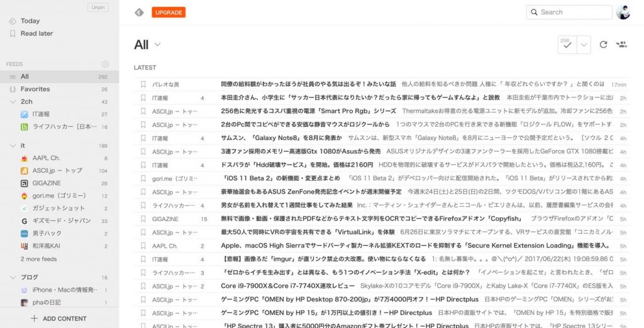Image resolution: width=644 pixels, height=328 pixels.
Task: Click the パレオな男 source name
Action: (x=165, y=85)
